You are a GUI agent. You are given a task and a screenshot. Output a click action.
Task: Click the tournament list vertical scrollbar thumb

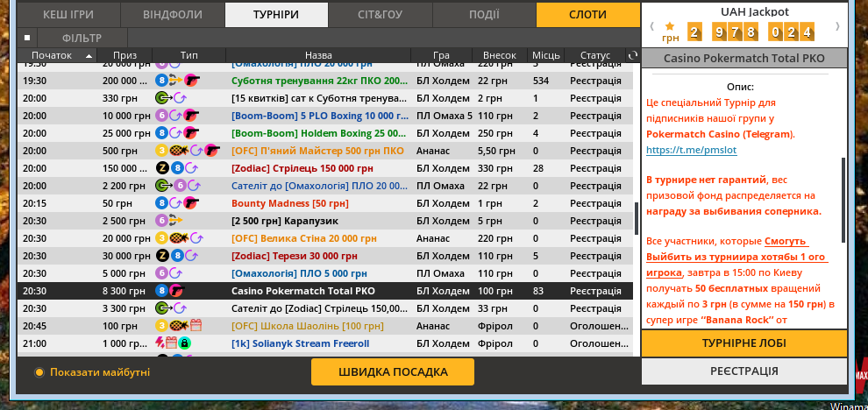coord(637,217)
